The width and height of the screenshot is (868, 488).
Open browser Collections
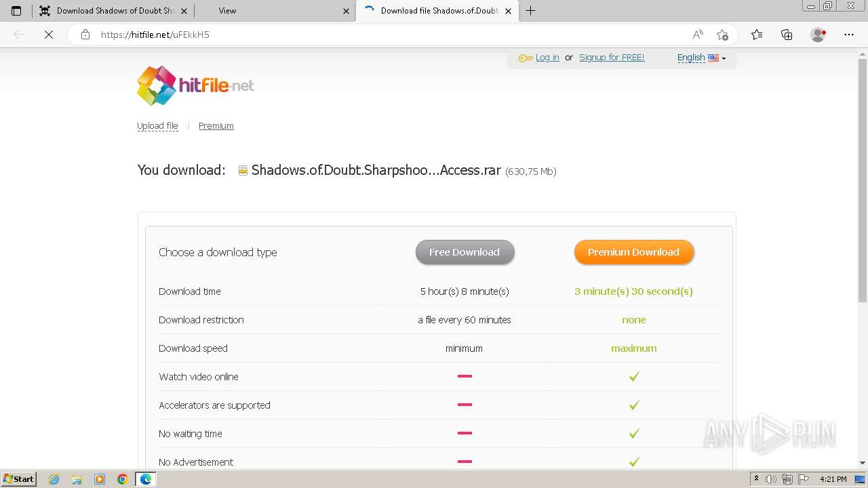click(787, 35)
